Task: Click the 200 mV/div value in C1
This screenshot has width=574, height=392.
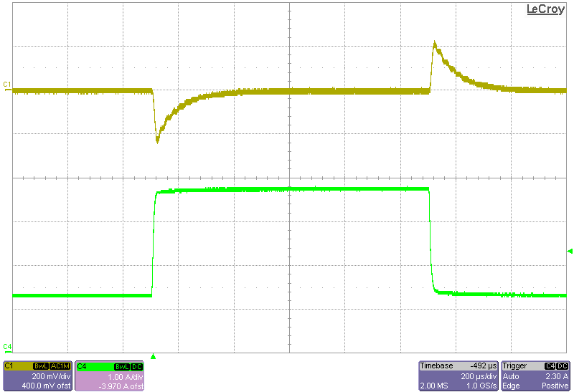Action: 51,376
